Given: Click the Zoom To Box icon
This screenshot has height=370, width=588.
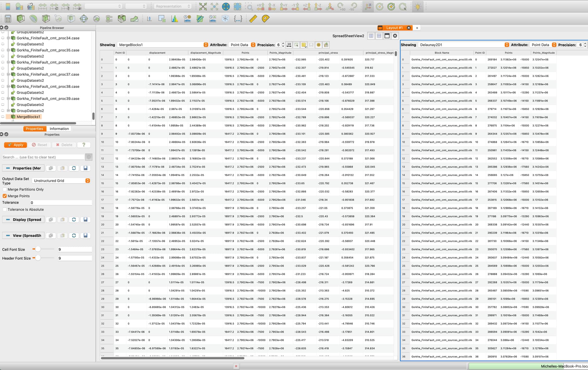Looking at the screenshot, I should click(249, 6).
